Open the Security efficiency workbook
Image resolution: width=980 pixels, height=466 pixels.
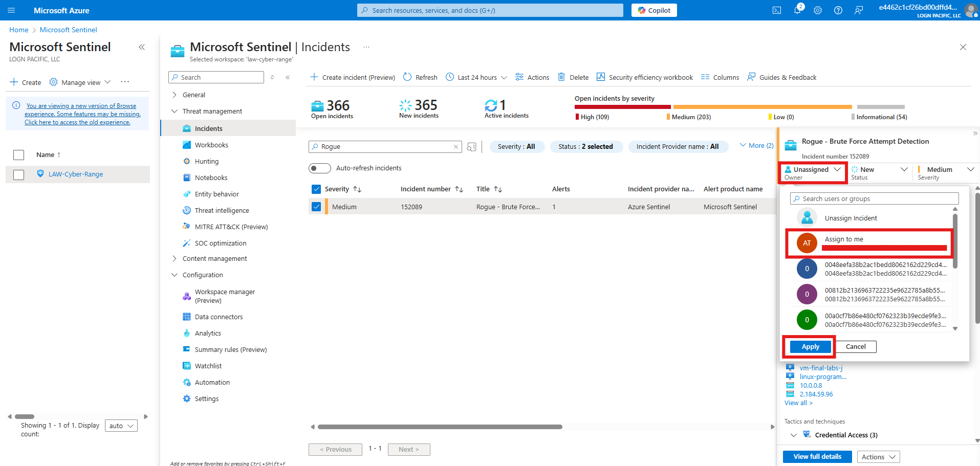coord(645,77)
